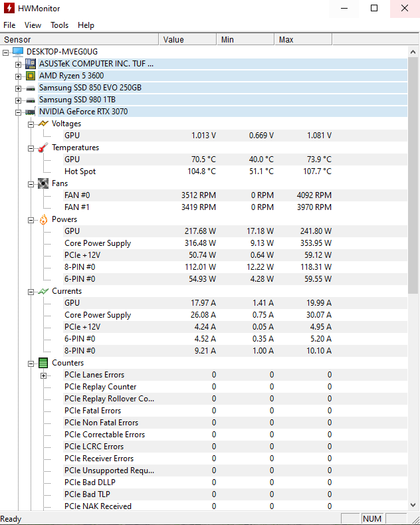
Task: Click the ASUSTeK motherboard icon
Action: tap(31, 64)
